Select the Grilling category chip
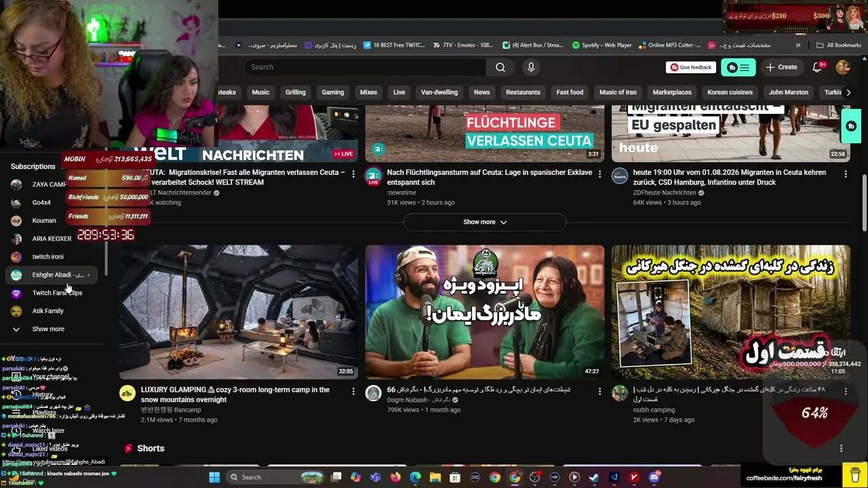The height and width of the screenshot is (488, 868). pos(295,92)
